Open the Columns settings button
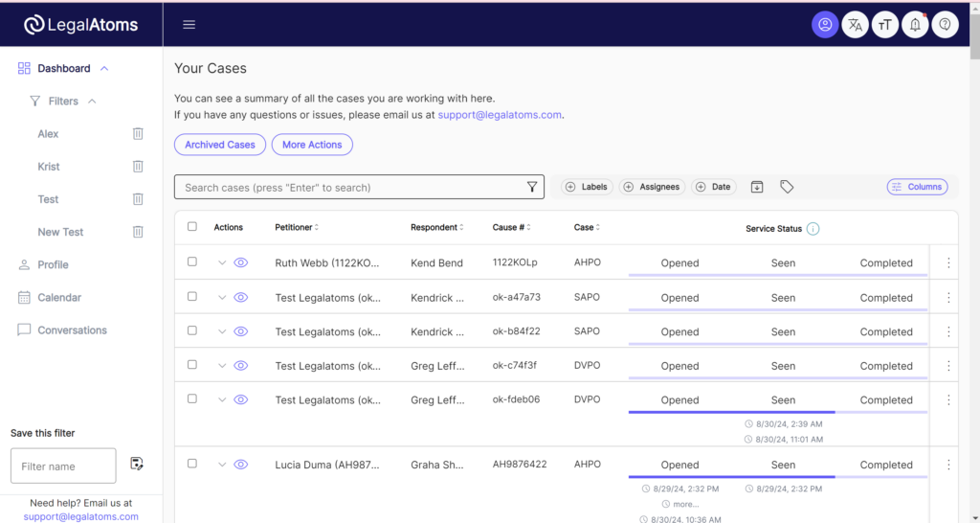The height and width of the screenshot is (523, 980). [918, 187]
